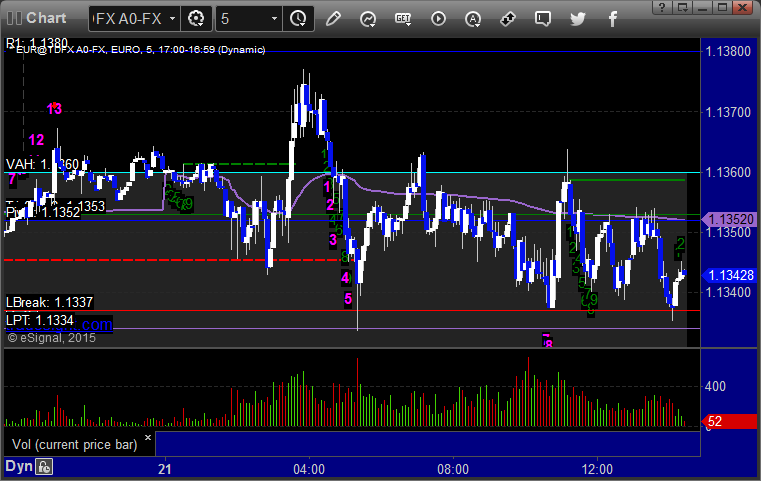The width and height of the screenshot is (761, 481).
Task: Click the 08:00 time axis label
Action: 453,469
